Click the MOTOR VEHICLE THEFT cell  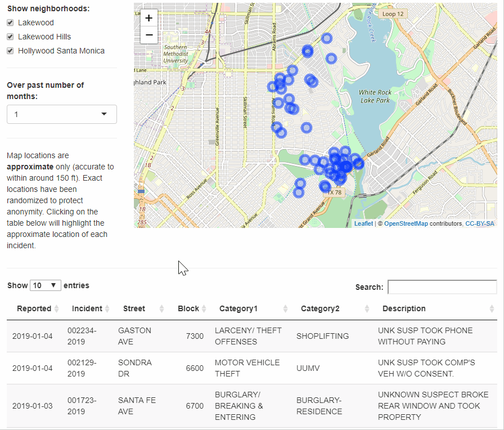click(247, 368)
